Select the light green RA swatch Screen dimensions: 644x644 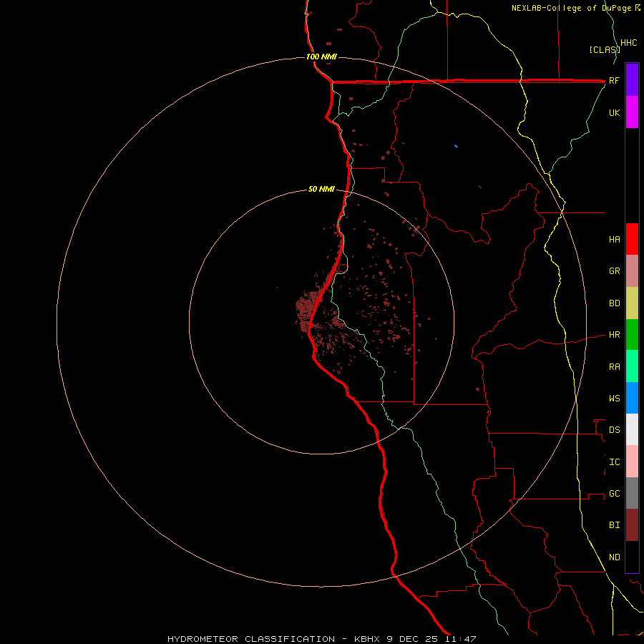(632, 366)
